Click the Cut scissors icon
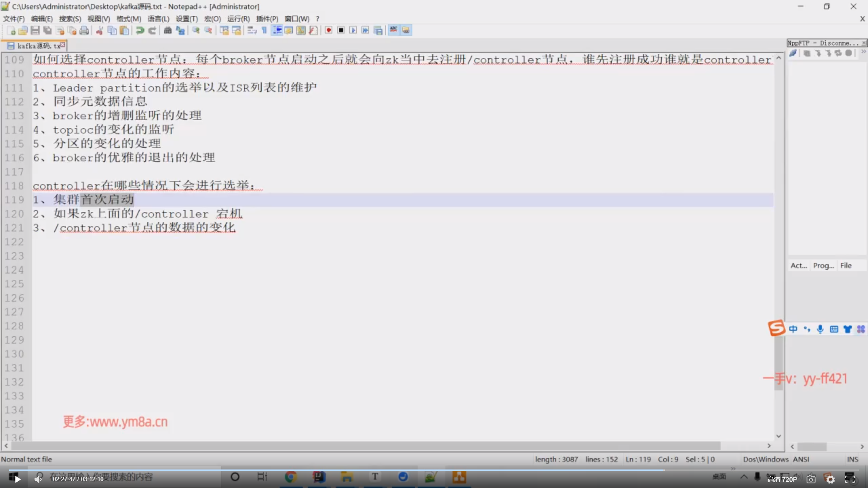This screenshot has width=868, height=488. point(99,30)
